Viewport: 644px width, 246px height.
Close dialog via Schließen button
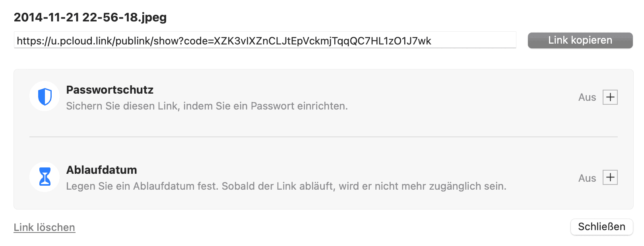click(x=601, y=227)
